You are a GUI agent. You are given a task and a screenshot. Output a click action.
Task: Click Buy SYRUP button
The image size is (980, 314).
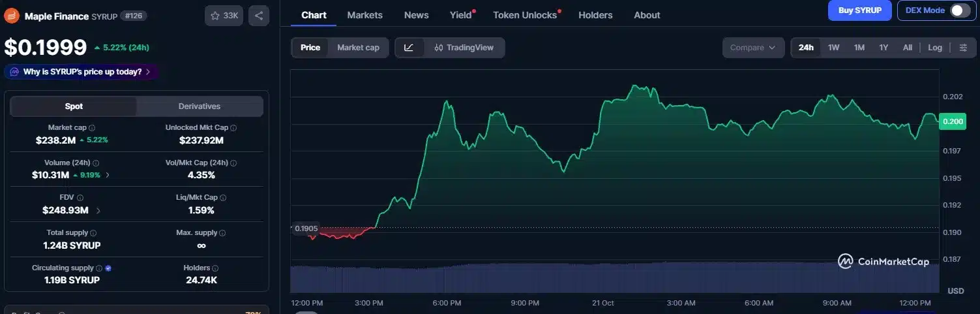859,10
